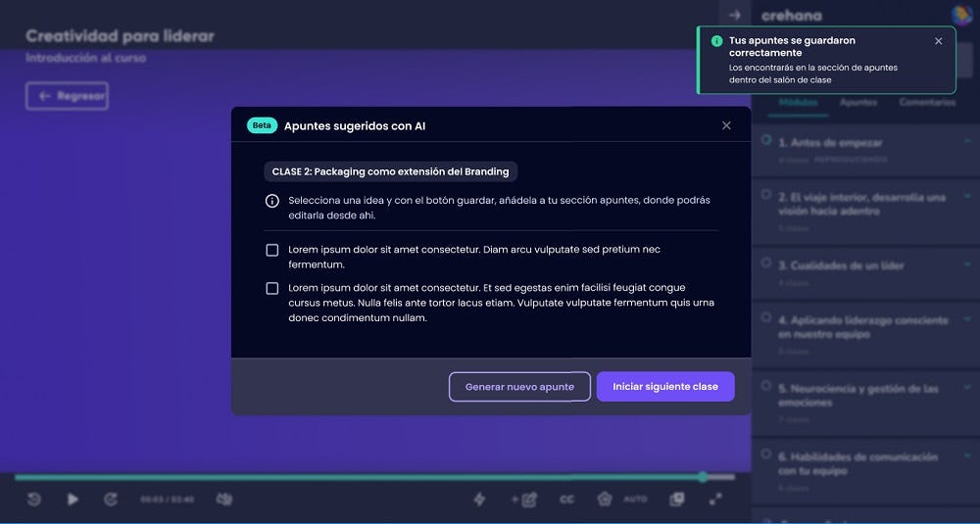
Task: Click the Beta badge in the dialog header
Action: (262, 125)
